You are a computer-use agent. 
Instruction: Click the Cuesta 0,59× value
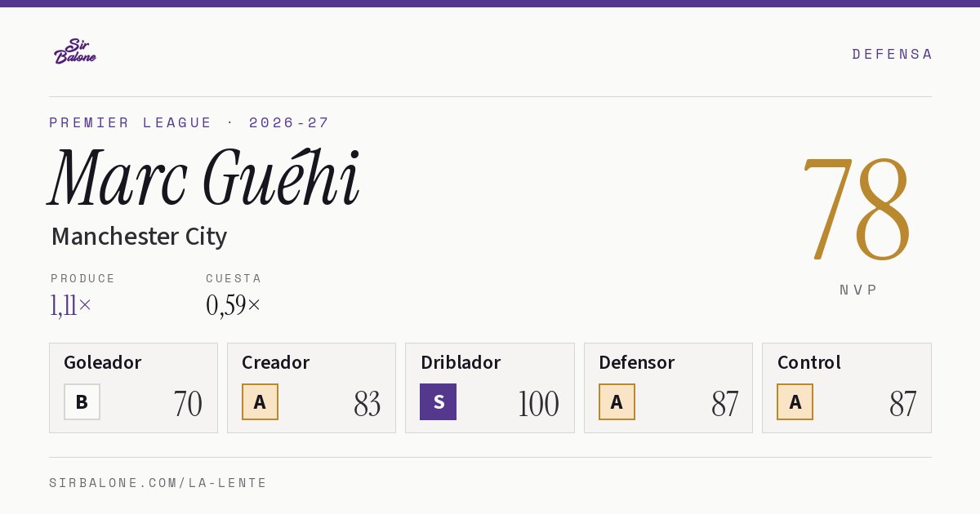click(234, 306)
